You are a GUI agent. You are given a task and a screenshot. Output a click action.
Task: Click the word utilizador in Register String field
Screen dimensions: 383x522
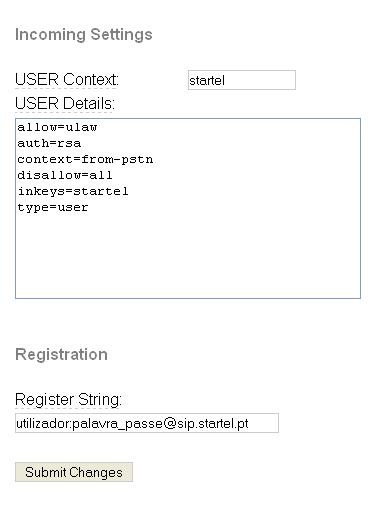tap(43, 424)
